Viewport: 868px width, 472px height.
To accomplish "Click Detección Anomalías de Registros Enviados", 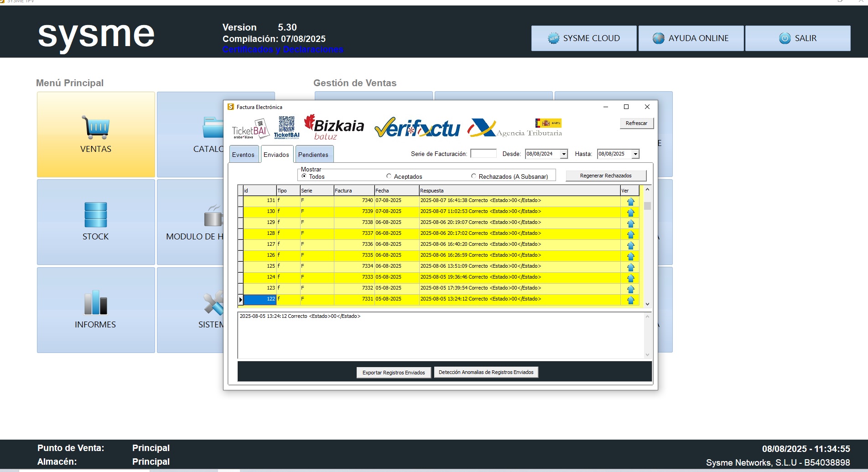I will click(486, 372).
